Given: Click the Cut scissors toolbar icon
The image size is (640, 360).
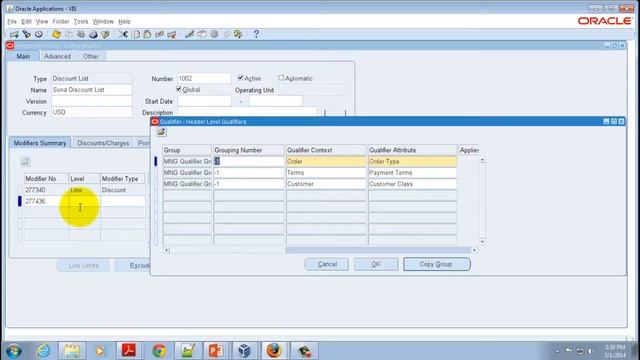Looking at the screenshot, I should [x=123, y=34].
